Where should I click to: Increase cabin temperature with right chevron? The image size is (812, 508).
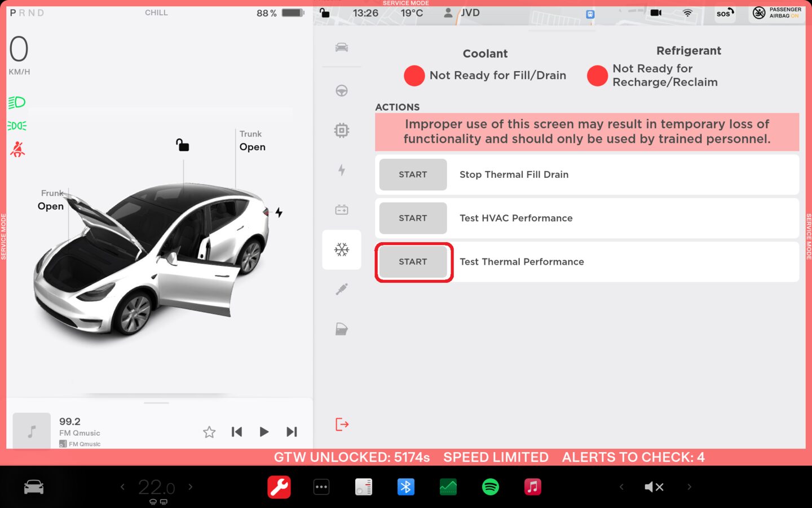click(x=191, y=487)
